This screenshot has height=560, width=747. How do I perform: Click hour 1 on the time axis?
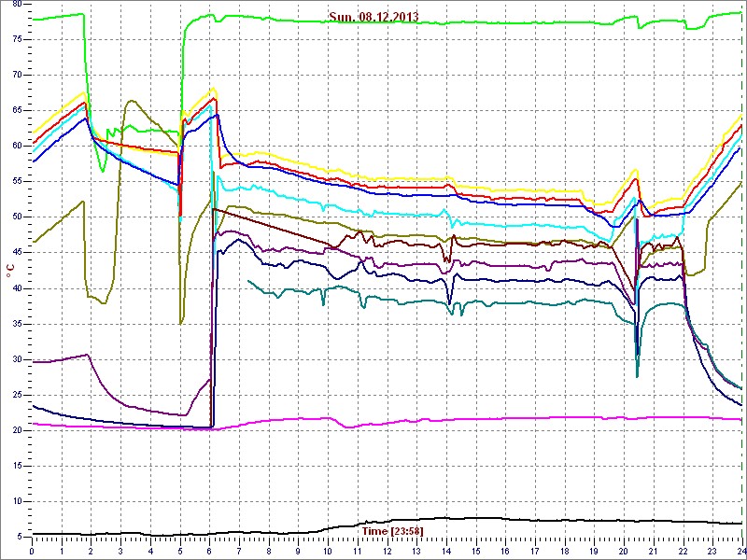pyautogui.click(x=62, y=550)
